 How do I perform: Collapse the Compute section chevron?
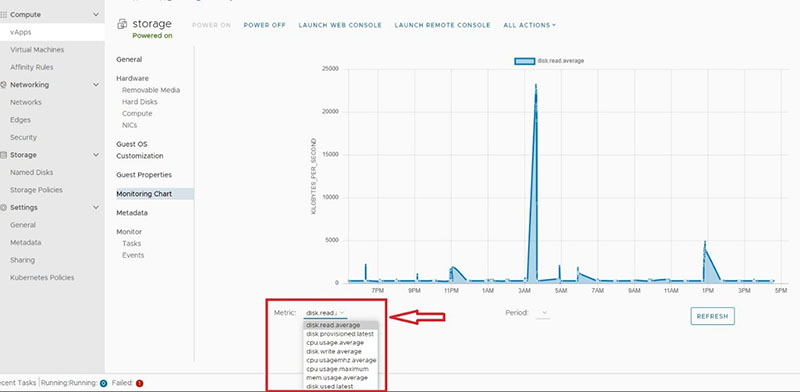[x=96, y=15]
